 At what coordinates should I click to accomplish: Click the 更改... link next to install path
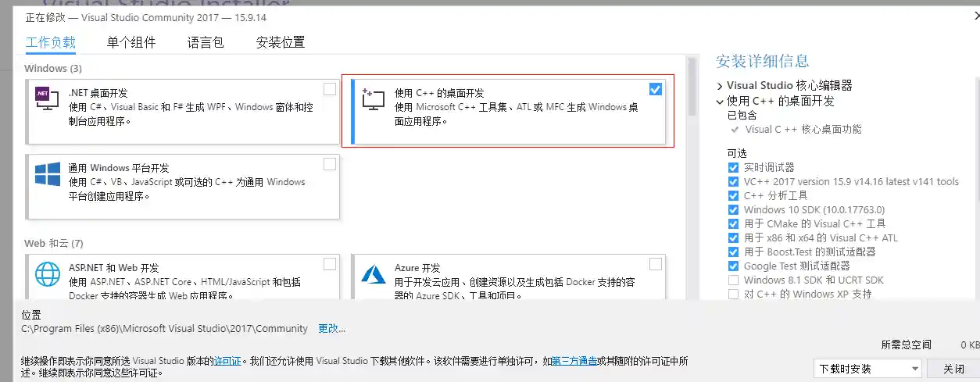click(331, 329)
